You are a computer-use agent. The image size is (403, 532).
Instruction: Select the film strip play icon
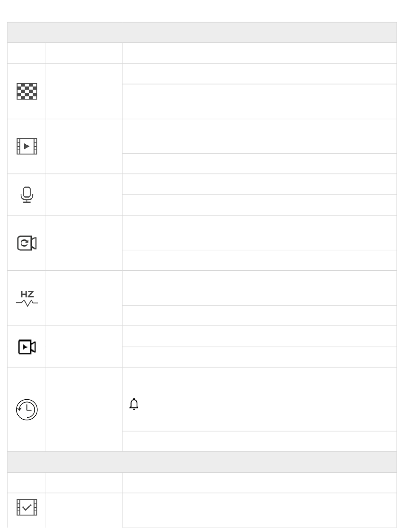(x=27, y=146)
